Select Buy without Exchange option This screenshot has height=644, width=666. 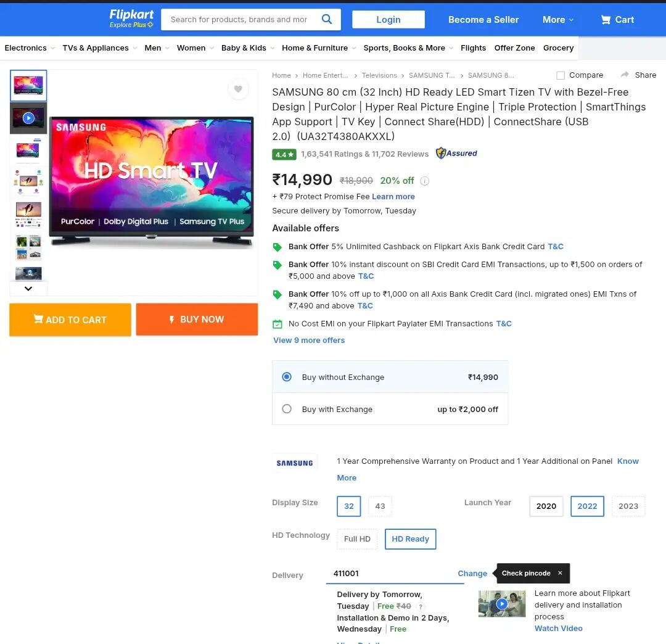287,377
